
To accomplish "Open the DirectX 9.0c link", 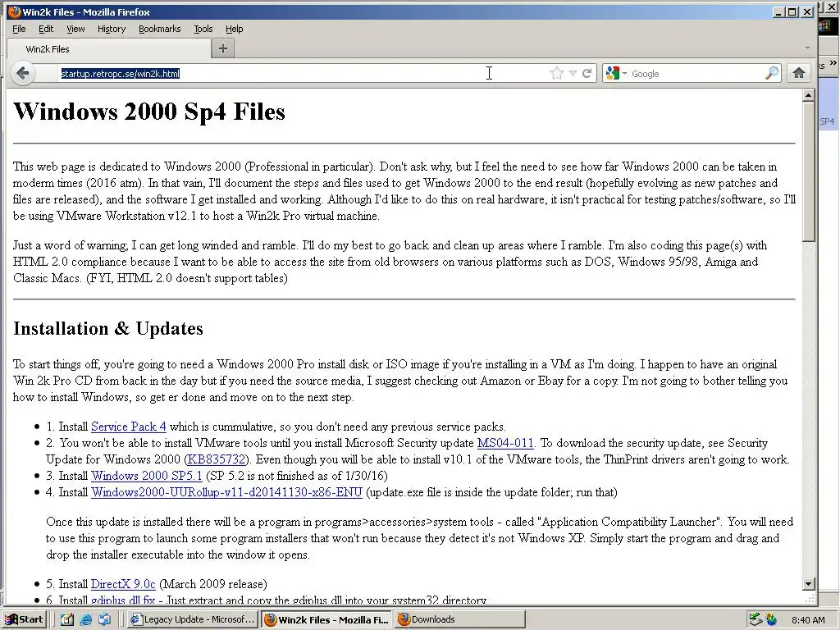I will click(x=123, y=583).
